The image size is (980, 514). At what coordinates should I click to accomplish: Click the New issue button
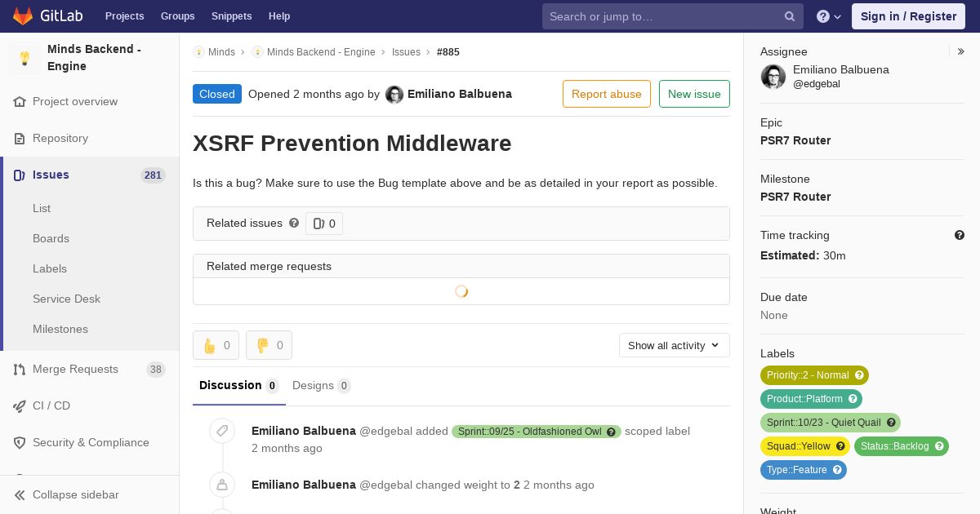point(694,94)
